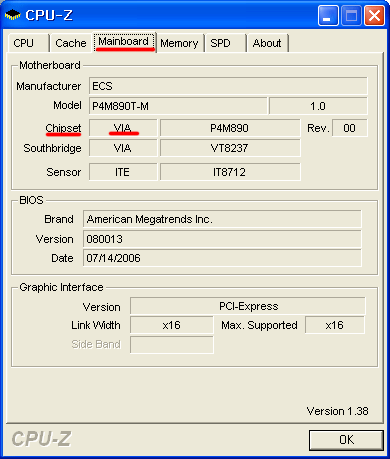Click the BIOS Date field 07/14/2006
The image size is (390, 459).
point(222,258)
